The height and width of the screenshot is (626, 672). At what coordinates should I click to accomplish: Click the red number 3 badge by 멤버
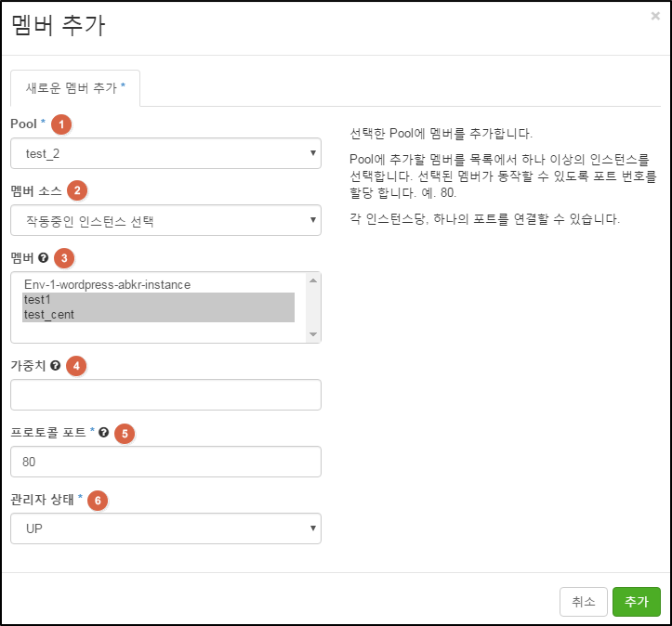click(x=64, y=258)
